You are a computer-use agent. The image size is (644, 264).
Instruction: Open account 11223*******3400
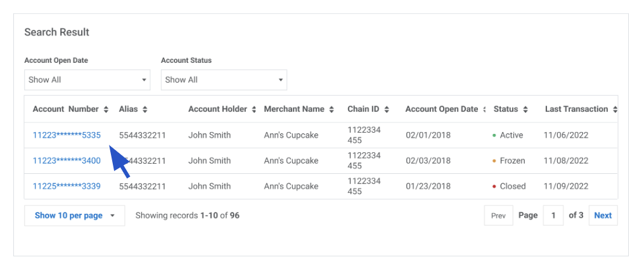click(x=67, y=161)
